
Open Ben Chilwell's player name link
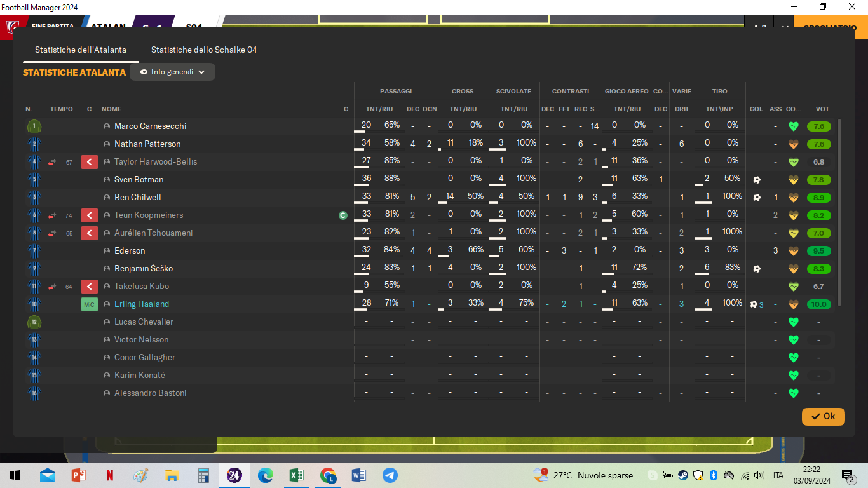click(138, 197)
